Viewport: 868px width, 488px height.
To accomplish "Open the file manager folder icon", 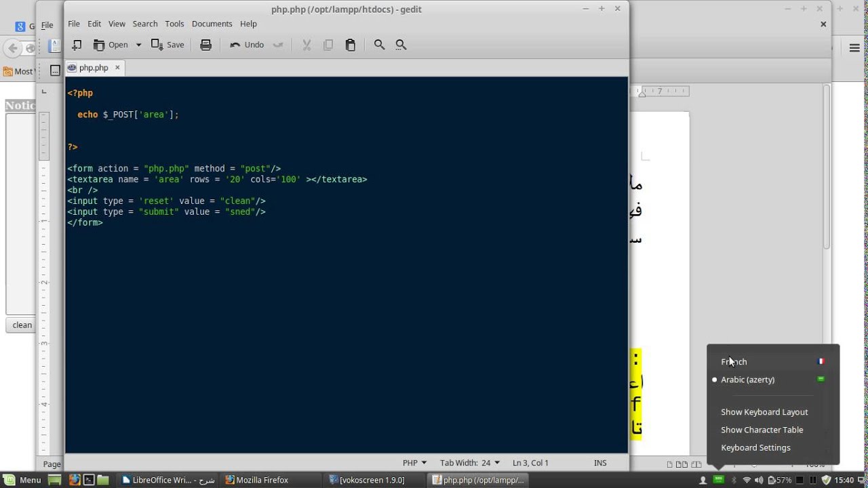I will [x=103, y=480].
